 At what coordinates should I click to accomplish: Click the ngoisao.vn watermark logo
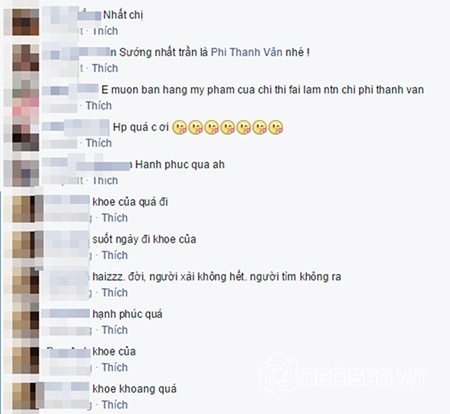click(343, 377)
